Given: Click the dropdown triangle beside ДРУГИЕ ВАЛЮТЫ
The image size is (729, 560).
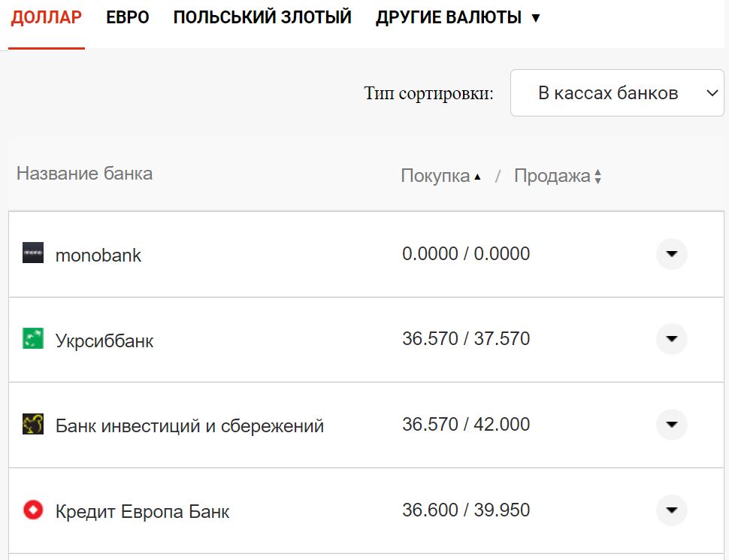Looking at the screenshot, I should click(535, 17).
